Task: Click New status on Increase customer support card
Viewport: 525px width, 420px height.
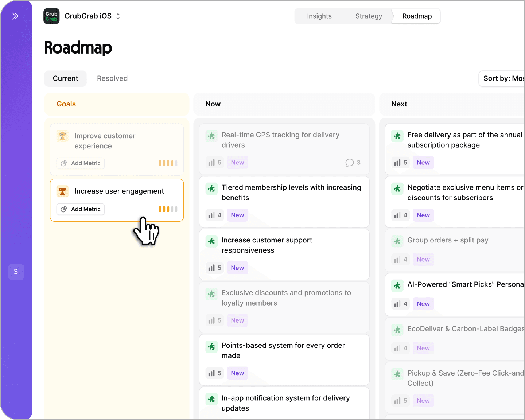Action: coord(237,268)
